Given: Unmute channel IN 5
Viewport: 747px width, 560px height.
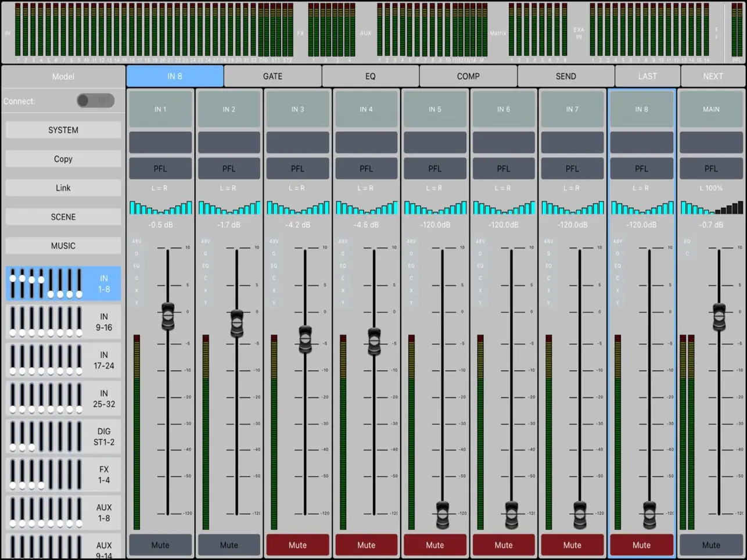Looking at the screenshot, I should [x=434, y=545].
